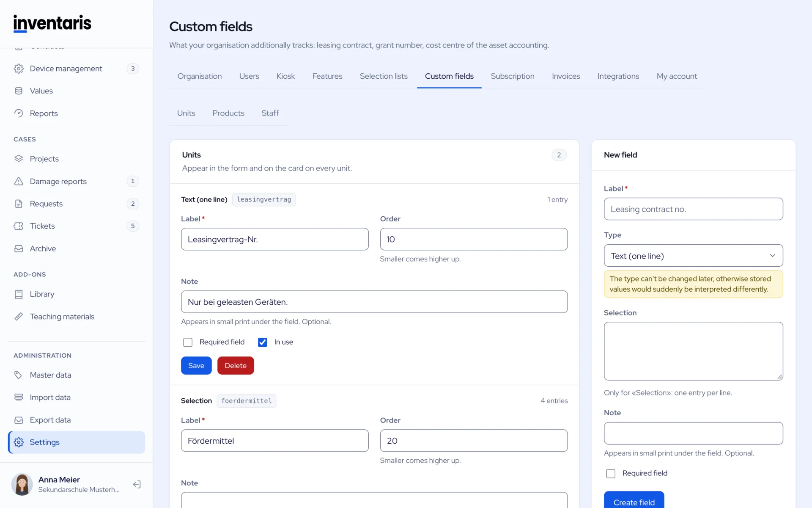Open the Invoices tab
The width and height of the screenshot is (812, 508).
[x=566, y=76]
